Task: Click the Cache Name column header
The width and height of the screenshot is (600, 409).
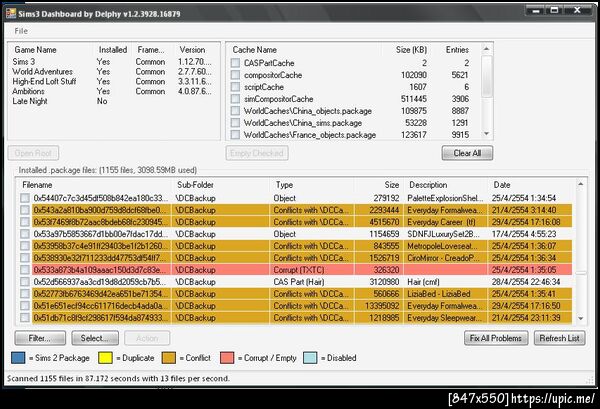Action: (304, 50)
